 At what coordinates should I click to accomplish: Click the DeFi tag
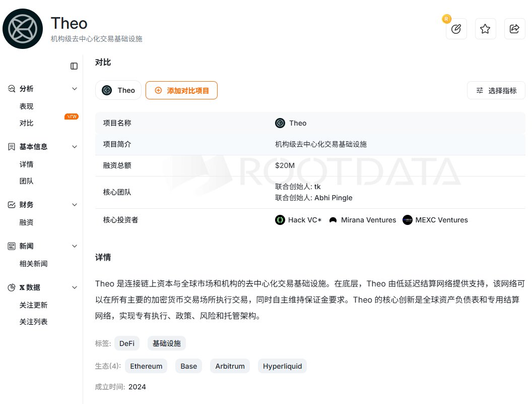(x=127, y=343)
